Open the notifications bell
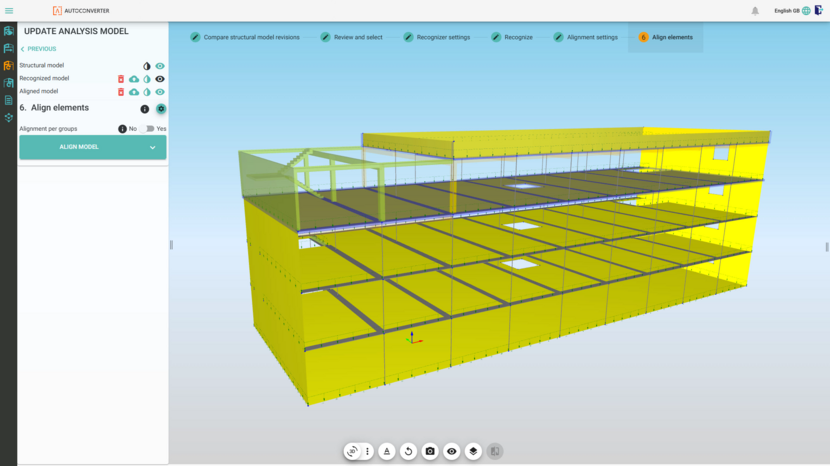Image resolution: width=830 pixels, height=466 pixels. click(x=755, y=11)
